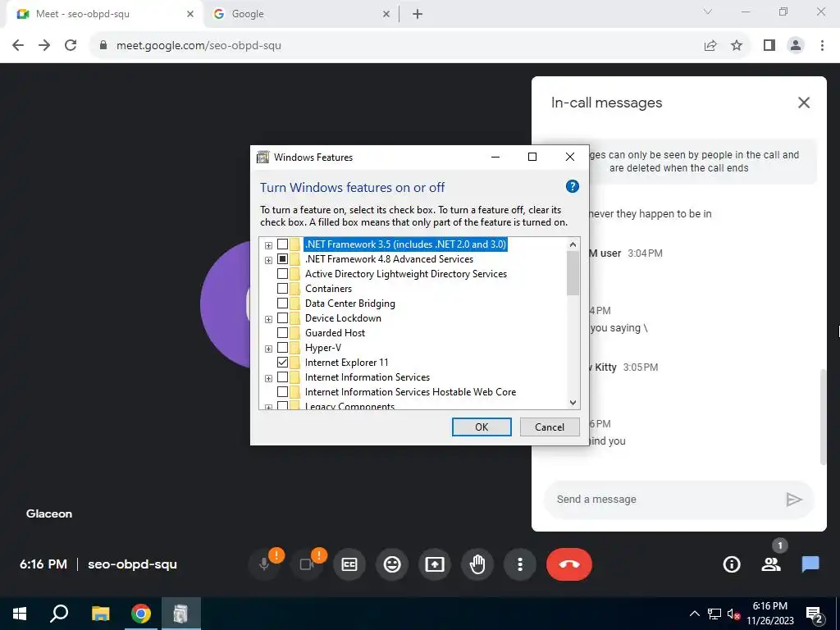Screen dimensions: 840x630
Task: Expand the Device Lockdown node
Action: pos(268,319)
